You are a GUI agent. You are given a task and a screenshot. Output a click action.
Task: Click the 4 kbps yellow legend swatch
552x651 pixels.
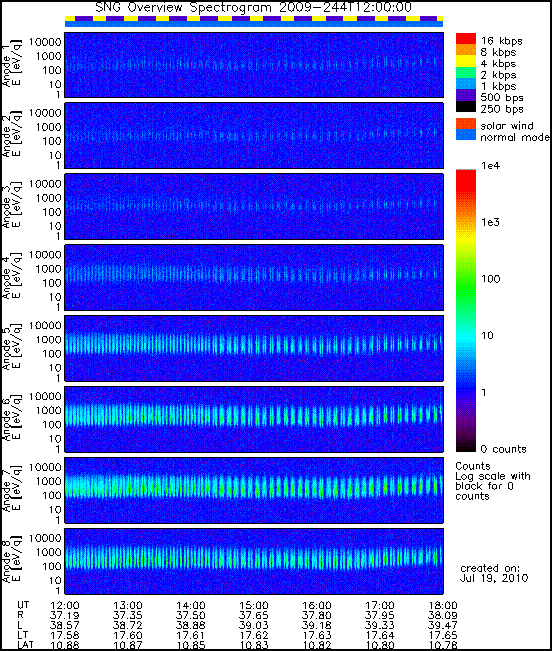pos(466,61)
